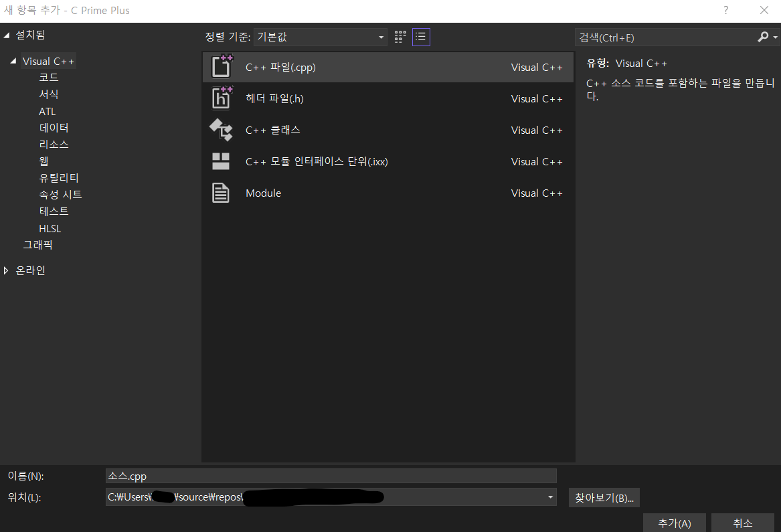Open the 위치 location path dropdown
Image resolution: width=781 pixels, height=532 pixels.
point(550,497)
